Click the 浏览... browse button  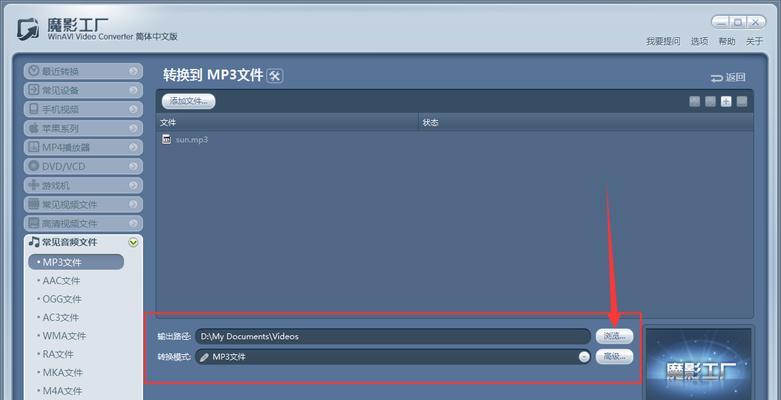tap(615, 336)
